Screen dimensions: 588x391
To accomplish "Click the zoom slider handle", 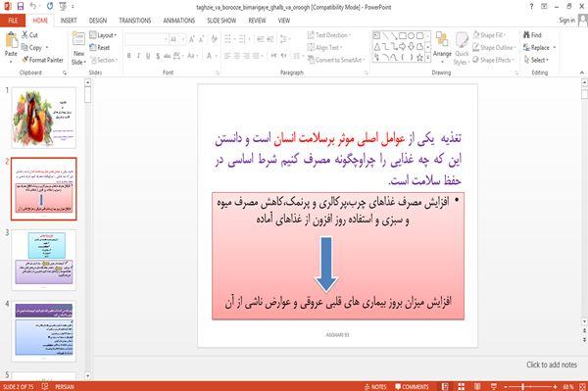I will [x=522, y=386].
